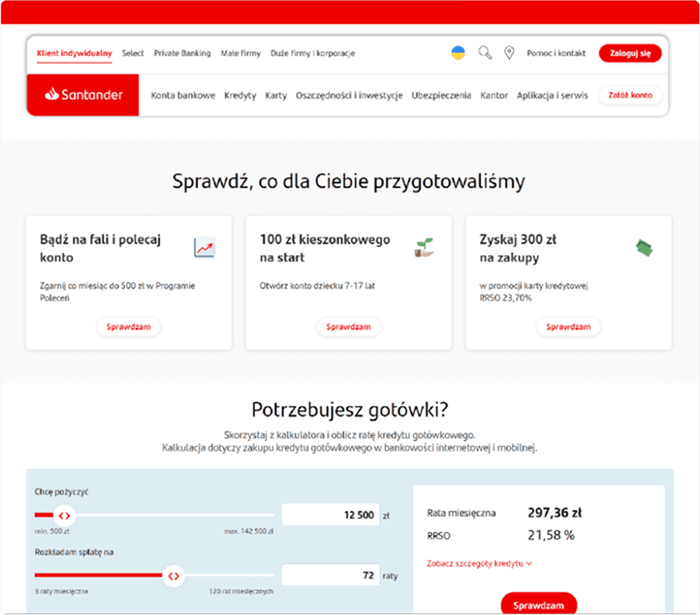The height and width of the screenshot is (615, 700).
Task: Click the Ukrainian flag language icon
Action: click(458, 53)
